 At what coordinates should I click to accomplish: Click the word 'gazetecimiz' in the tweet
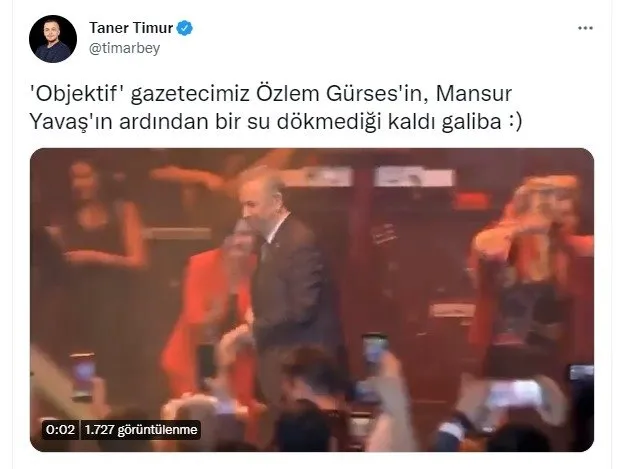click(x=190, y=94)
